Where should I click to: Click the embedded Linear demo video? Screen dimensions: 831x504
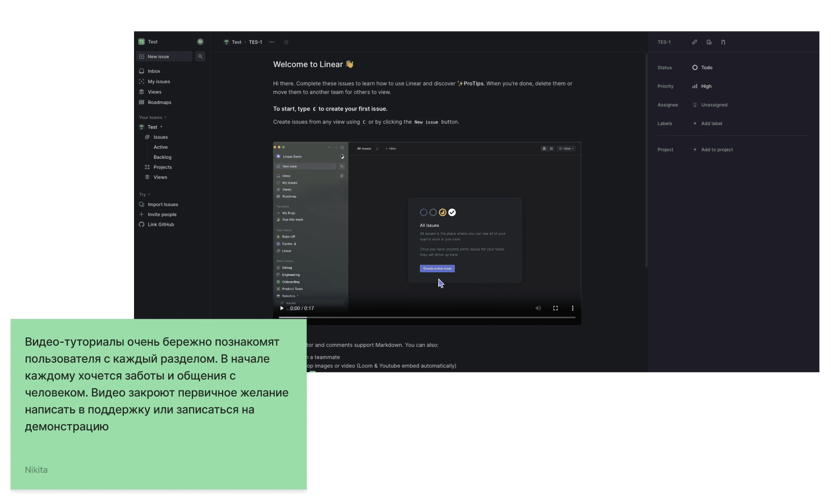point(427,233)
